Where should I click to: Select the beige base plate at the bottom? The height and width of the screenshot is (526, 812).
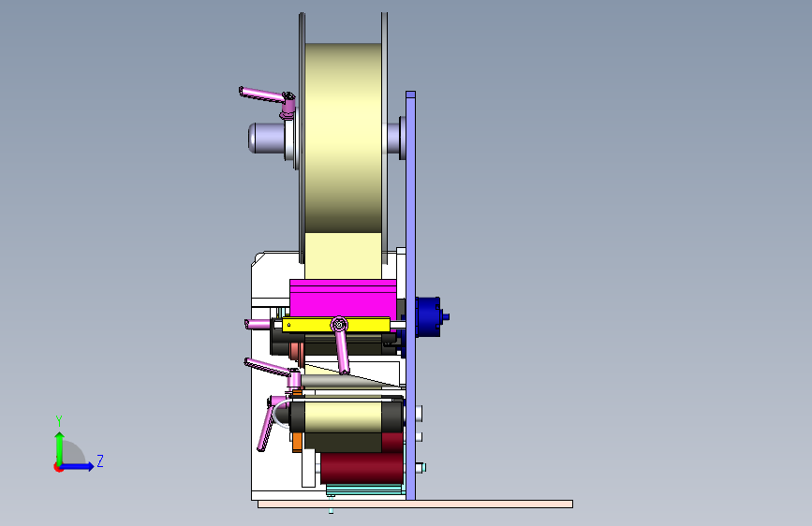coord(415,504)
